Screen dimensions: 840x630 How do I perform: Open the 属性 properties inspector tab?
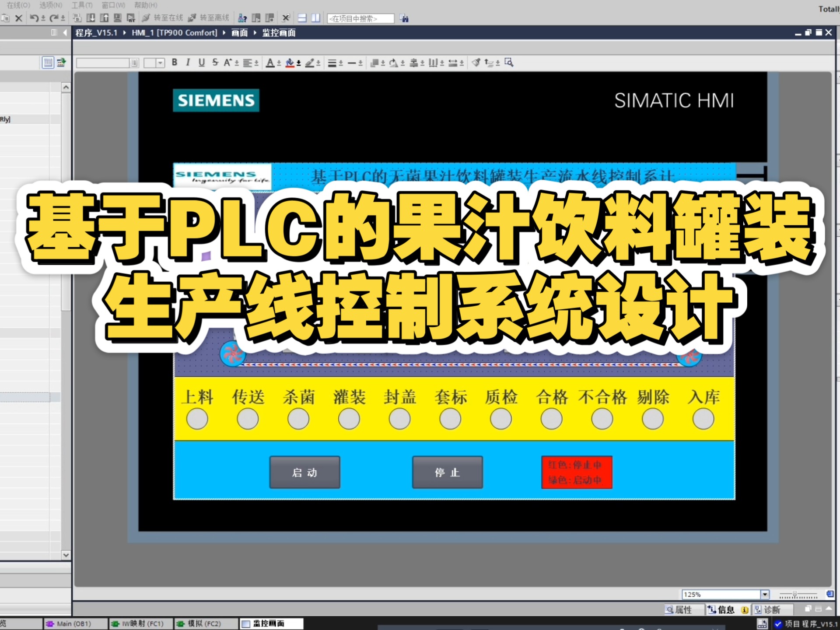click(679, 609)
